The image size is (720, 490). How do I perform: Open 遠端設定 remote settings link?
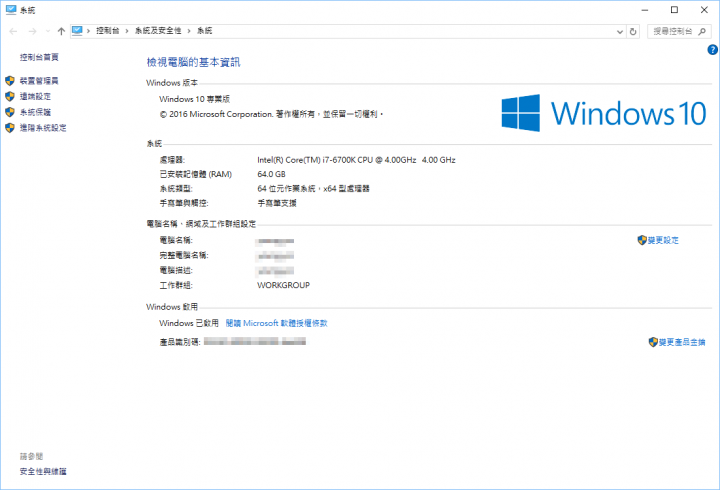pyautogui.click(x=35, y=96)
